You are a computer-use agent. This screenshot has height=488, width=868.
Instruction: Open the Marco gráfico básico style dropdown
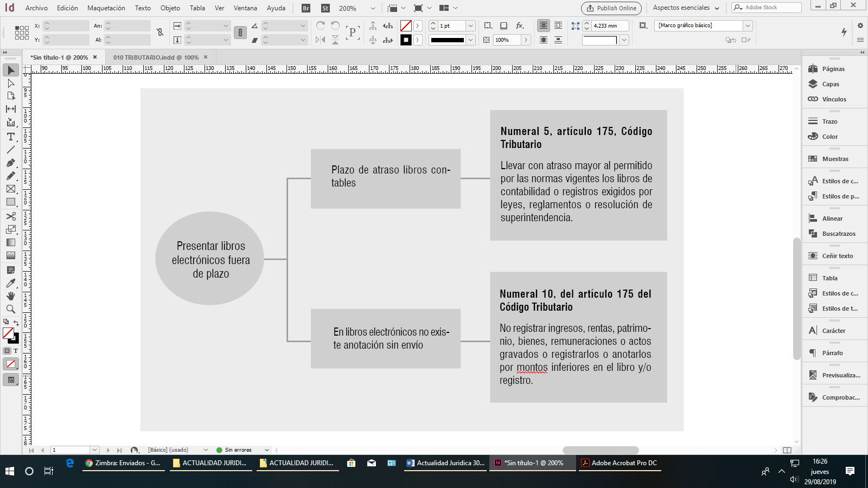pos(748,25)
